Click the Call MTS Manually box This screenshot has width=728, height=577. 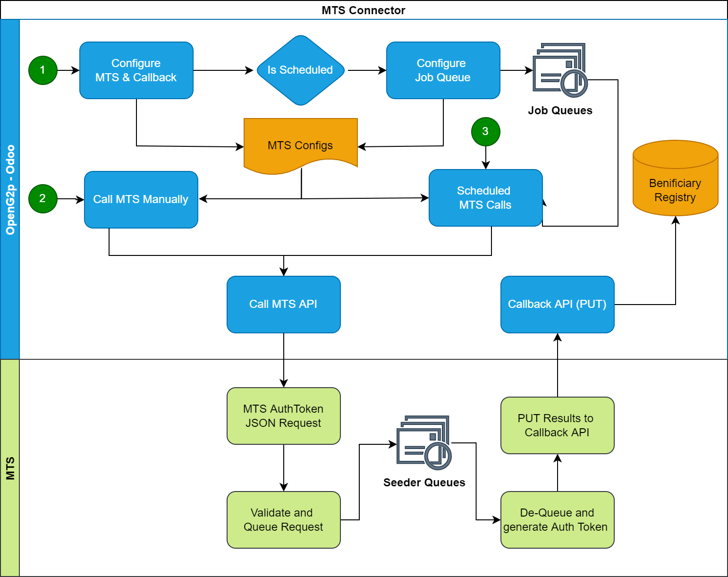[141, 199]
